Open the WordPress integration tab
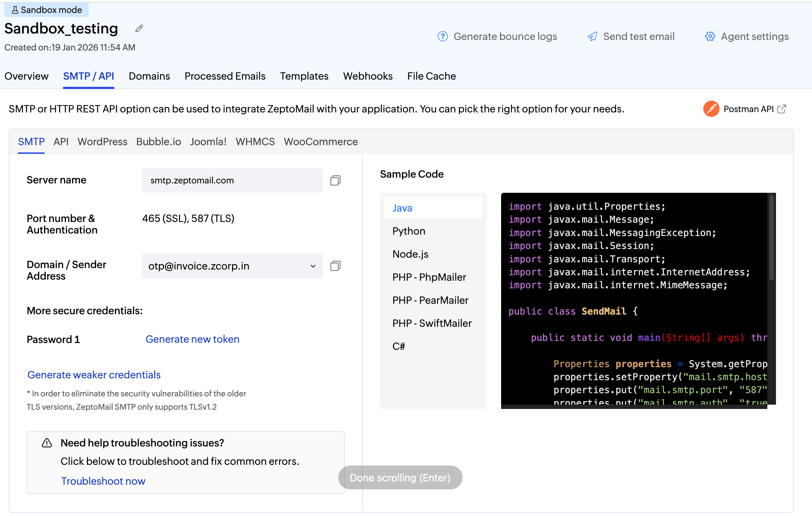 click(102, 142)
